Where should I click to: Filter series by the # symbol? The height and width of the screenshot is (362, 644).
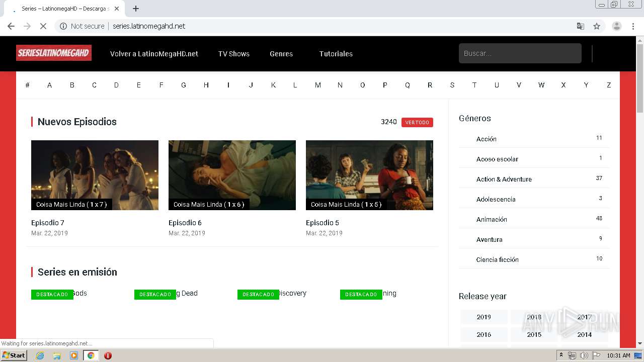27,85
